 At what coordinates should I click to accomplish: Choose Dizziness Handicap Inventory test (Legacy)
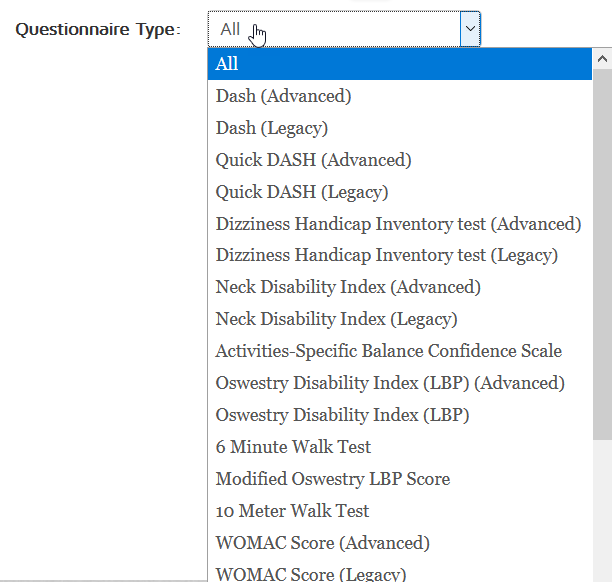(x=386, y=256)
